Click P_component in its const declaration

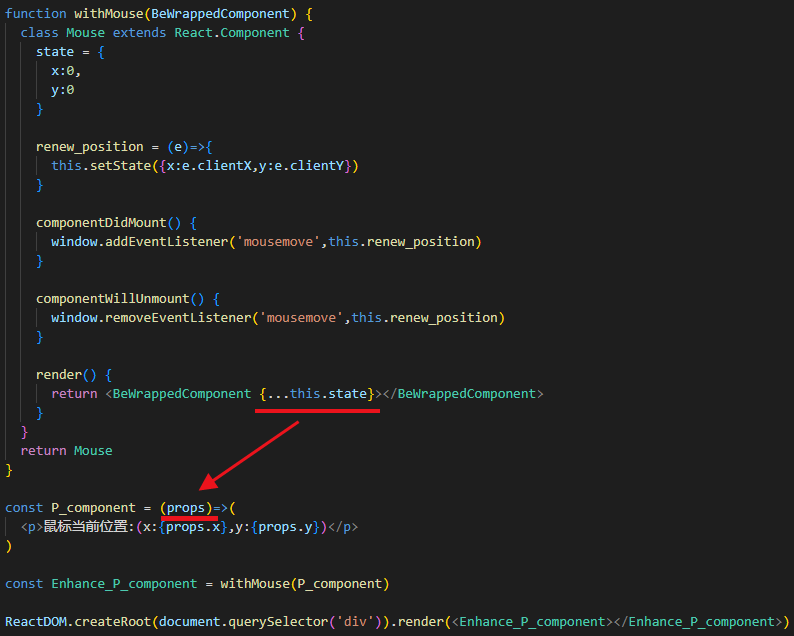pyautogui.click(x=93, y=508)
